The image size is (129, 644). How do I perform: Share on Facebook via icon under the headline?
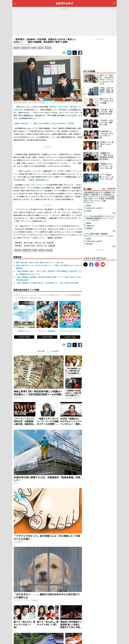pyautogui.click(x=80, y=52)
